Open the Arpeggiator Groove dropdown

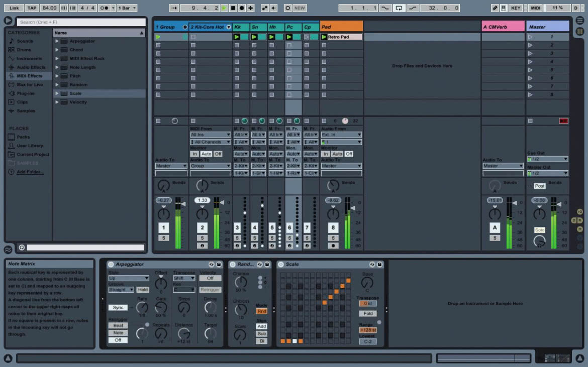click(x=121, y=290)
